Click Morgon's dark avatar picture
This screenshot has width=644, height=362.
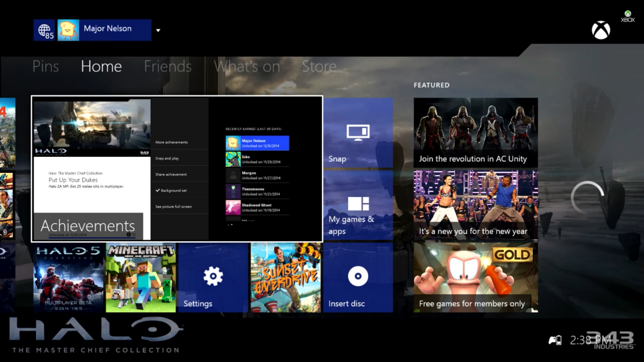[233, 175]
